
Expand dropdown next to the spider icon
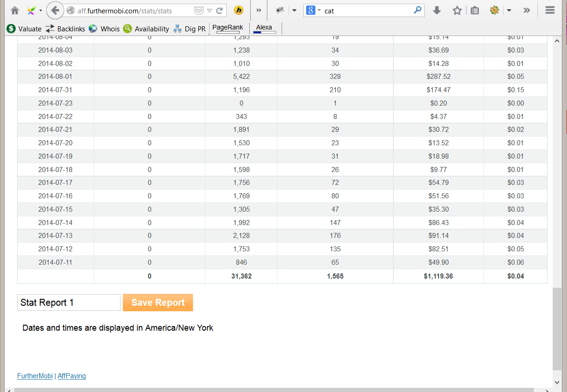[294, 11]
